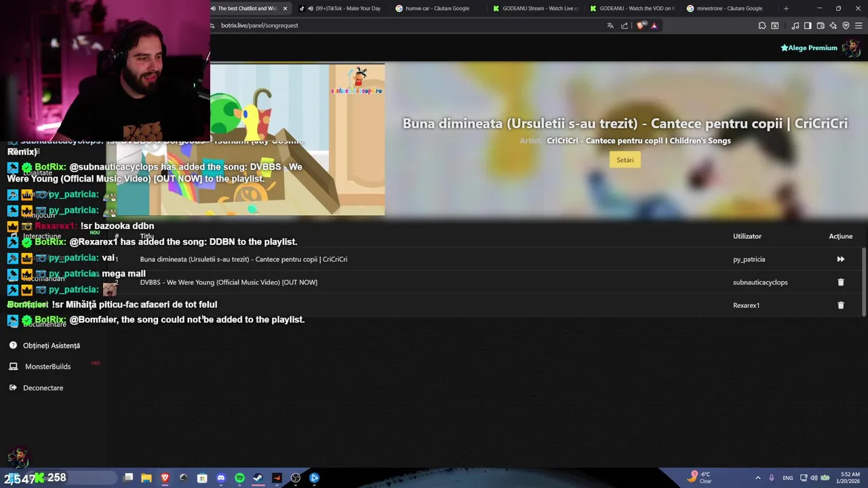Click the media control music note icon

pyautogui.click(x=795, y=26)
